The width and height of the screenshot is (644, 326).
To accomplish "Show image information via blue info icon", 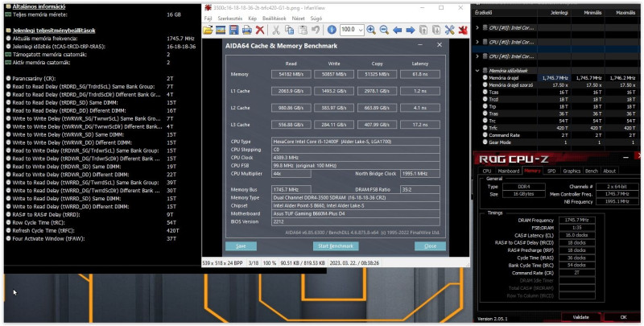I will pos(332,30).
